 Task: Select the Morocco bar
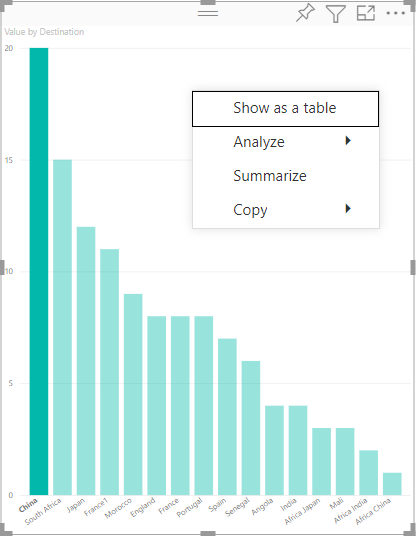[133, 394]
